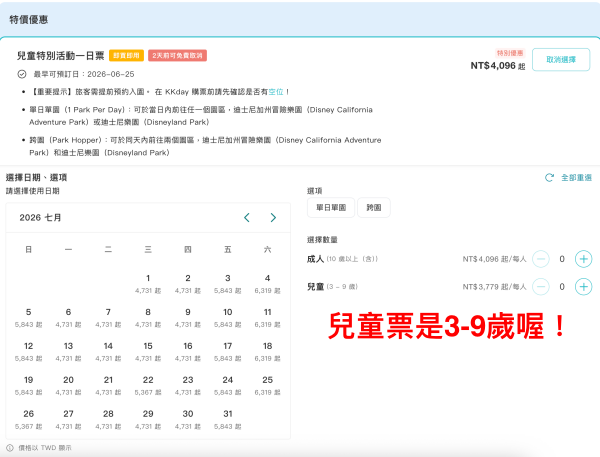Decrease adult (成人) ticket quantity
600x457 pixels.
click(x=541, y=259)
